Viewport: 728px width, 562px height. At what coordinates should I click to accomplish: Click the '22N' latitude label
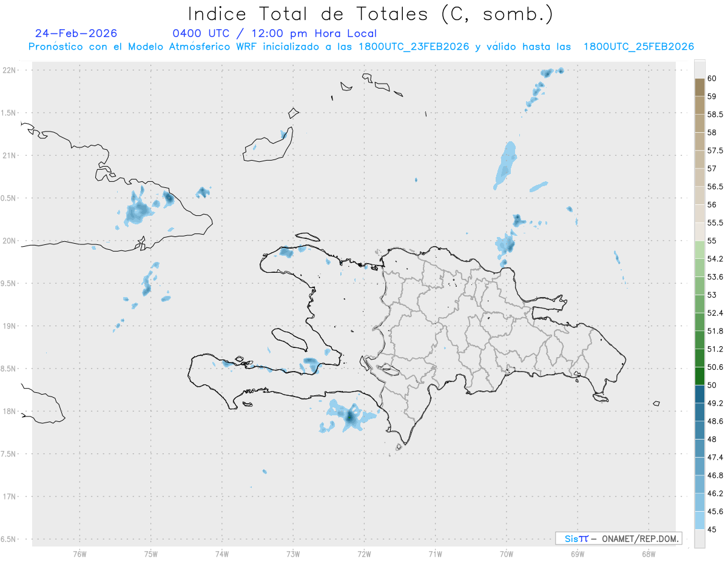10,70
